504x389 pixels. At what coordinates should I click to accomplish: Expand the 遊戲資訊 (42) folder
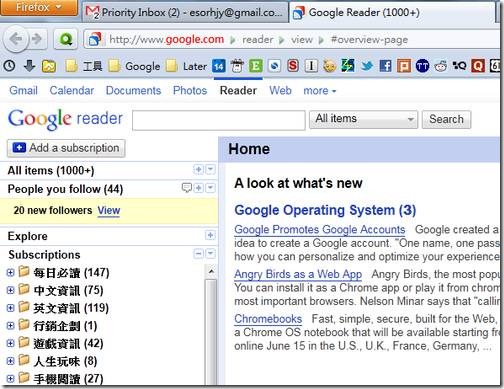click(10, 343)
